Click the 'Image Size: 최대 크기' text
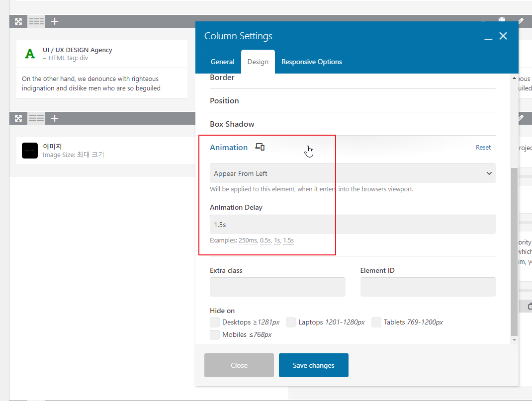 coord(73,155)
